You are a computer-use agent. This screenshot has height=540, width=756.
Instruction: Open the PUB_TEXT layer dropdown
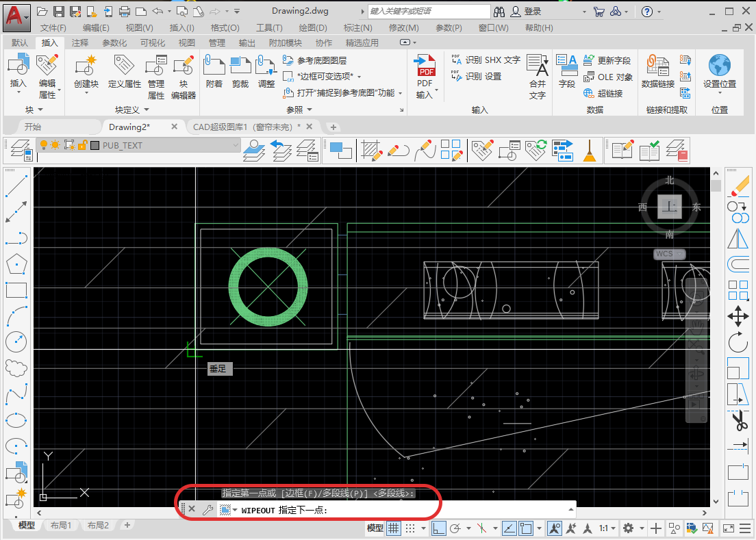[236, 145]
